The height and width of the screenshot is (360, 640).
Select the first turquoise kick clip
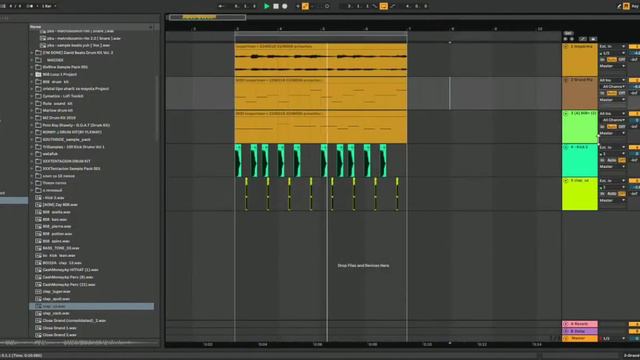click(238, 160)
